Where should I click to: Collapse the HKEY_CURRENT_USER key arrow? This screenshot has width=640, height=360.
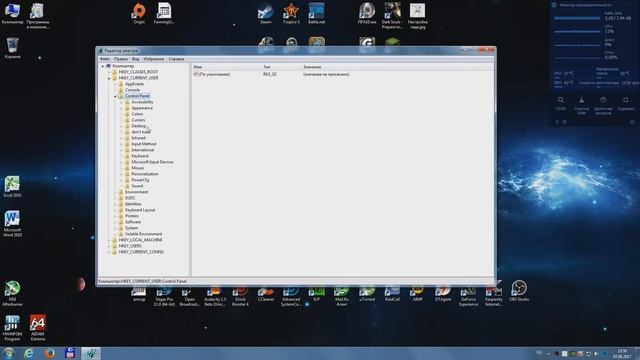[x=109, y=78]
